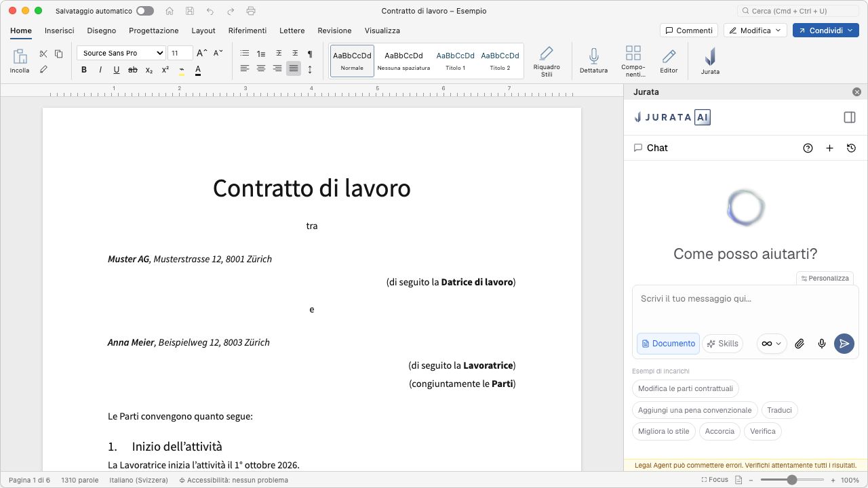The image size is (868, 488).
Task: Toggle the Documento context chip
Action: tap(668, 344)
